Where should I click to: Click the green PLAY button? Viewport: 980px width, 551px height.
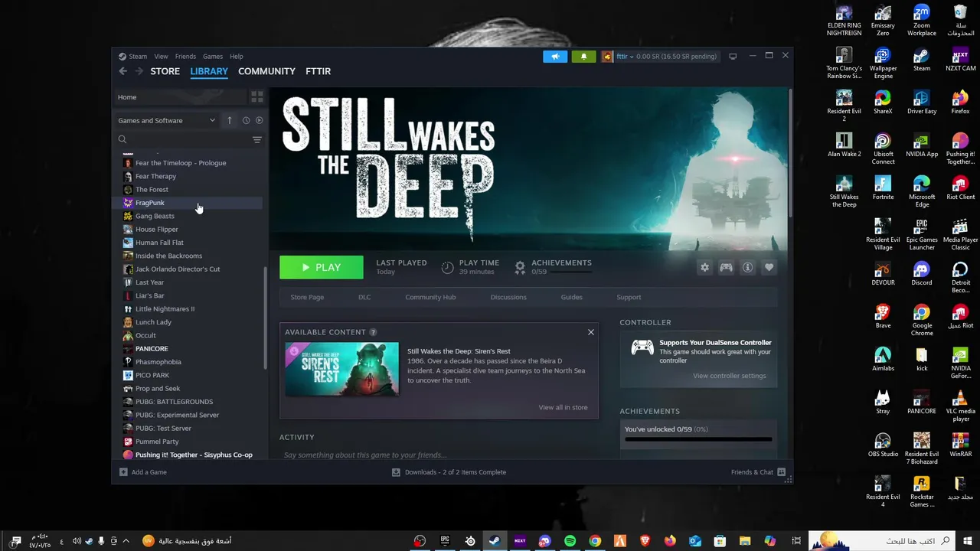tap(322, 267)
